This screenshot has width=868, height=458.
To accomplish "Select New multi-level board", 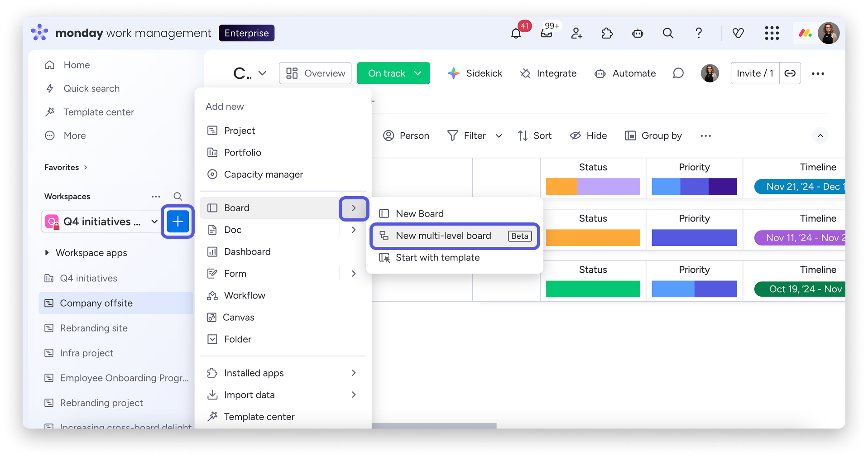I will (x=443, y=236).
